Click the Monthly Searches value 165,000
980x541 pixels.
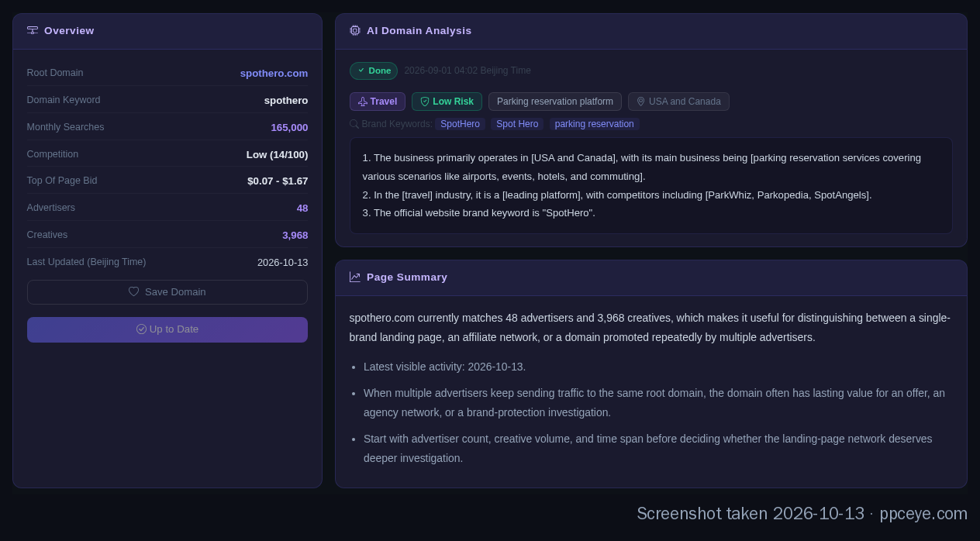(289, 127)
